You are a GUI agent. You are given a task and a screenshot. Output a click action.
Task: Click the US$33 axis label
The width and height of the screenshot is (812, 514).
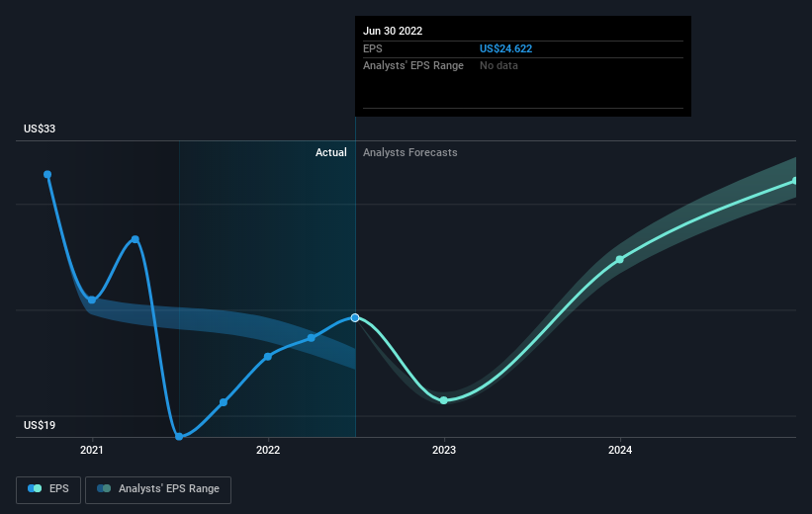pos(40,128)
